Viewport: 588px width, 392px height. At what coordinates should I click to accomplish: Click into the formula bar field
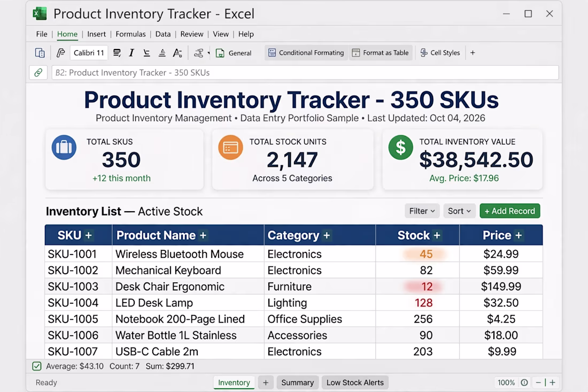[305, 72]
